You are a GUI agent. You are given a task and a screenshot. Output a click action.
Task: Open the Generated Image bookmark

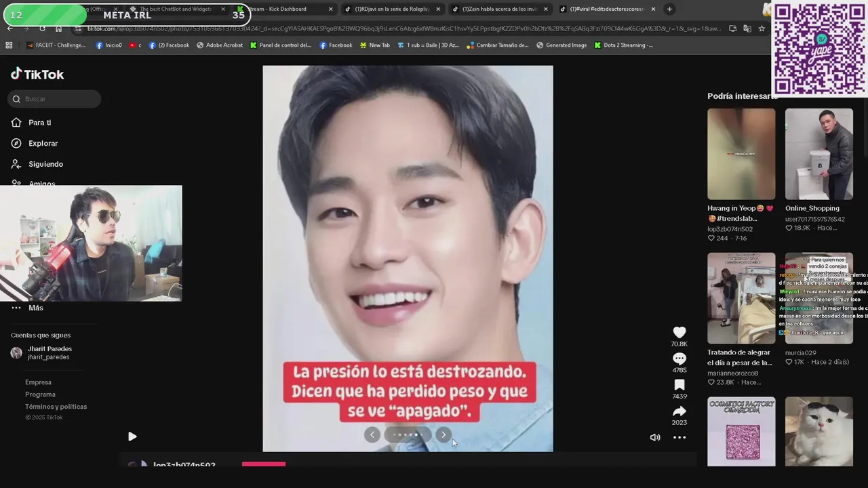tap(561, 45)
